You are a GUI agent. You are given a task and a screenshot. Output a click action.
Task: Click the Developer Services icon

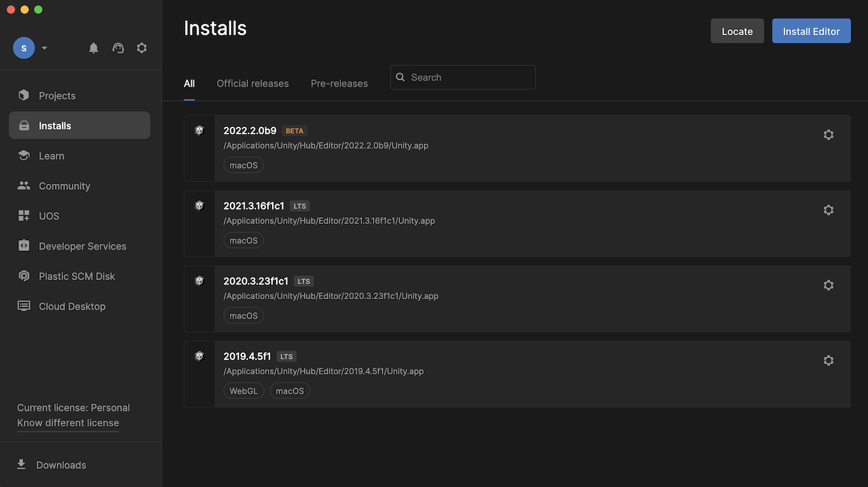[24, 246]
